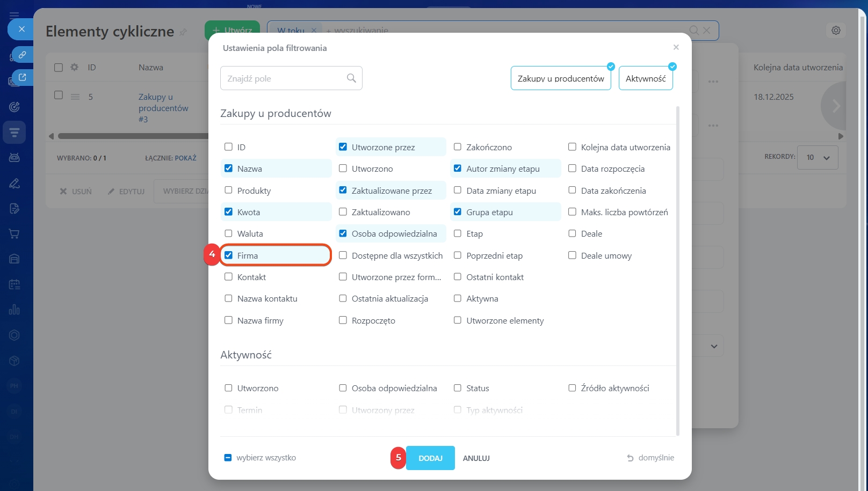Tick Źródło aktywności checkbox
The height and width of the screenshot is (491, 868).
coord(572,388)
